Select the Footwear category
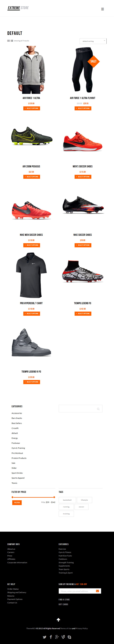Image resolution: width=114 pixels, height=644 pixels. tap(16, 443)
